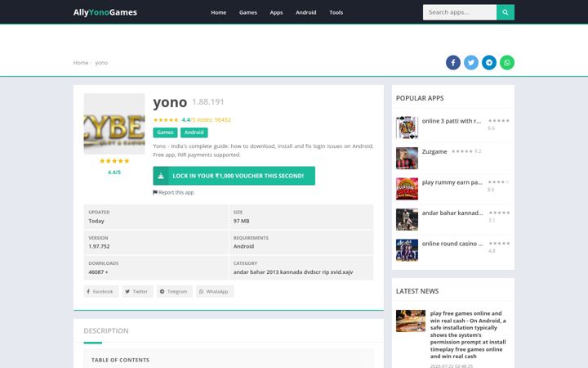Click the Description section heading
The height and width of the screenshot is (368, 588).
point(105,331)
